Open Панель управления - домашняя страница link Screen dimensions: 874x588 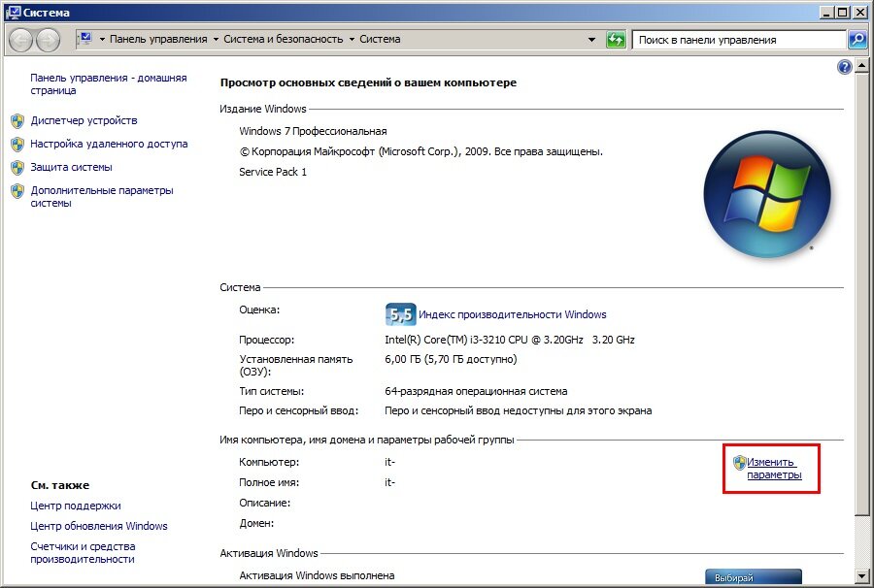(x=109, y=84)
